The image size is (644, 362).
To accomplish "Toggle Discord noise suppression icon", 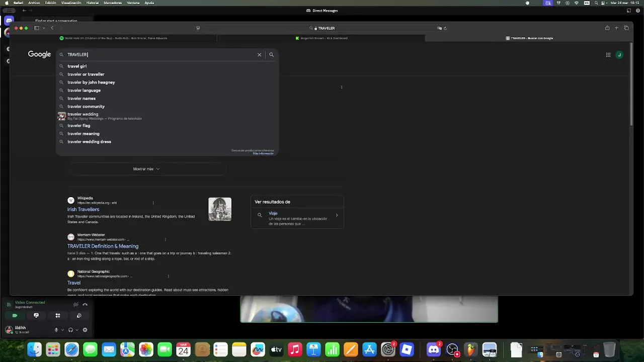I will tap(76, 304).
